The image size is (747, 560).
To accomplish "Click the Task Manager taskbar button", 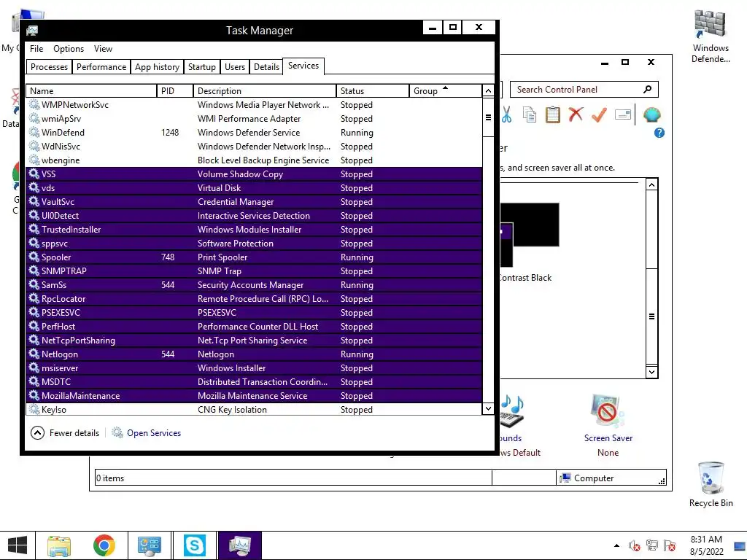I will pos(239,545).
